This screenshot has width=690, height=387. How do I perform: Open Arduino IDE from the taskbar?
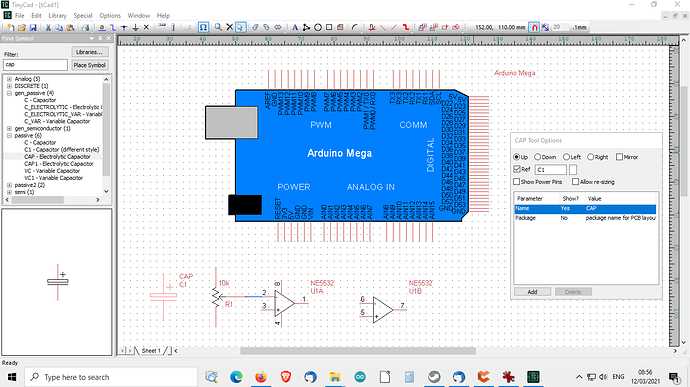(x=360, y=377)
